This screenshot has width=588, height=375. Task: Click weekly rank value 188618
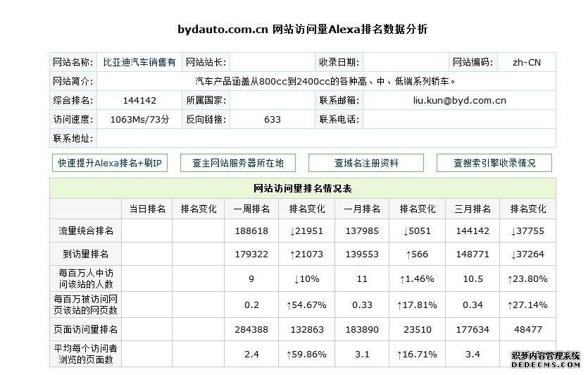click(251, 231)
